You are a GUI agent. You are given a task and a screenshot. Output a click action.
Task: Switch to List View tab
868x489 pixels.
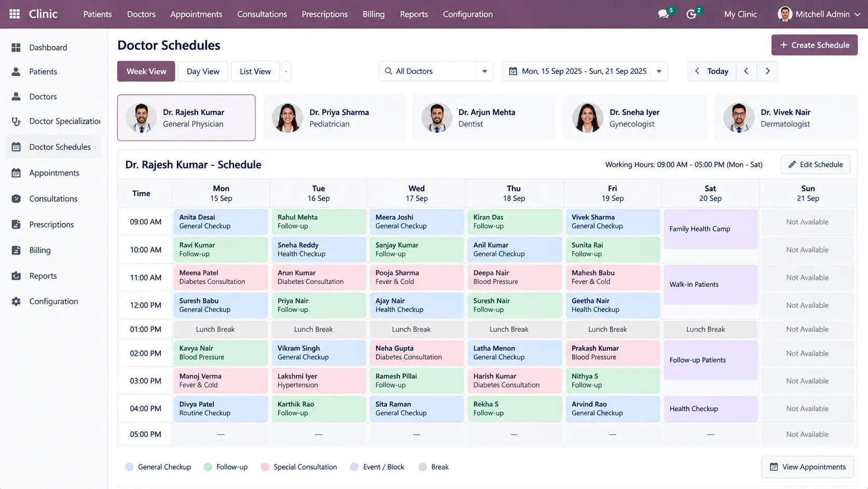[x=255, y=71]
